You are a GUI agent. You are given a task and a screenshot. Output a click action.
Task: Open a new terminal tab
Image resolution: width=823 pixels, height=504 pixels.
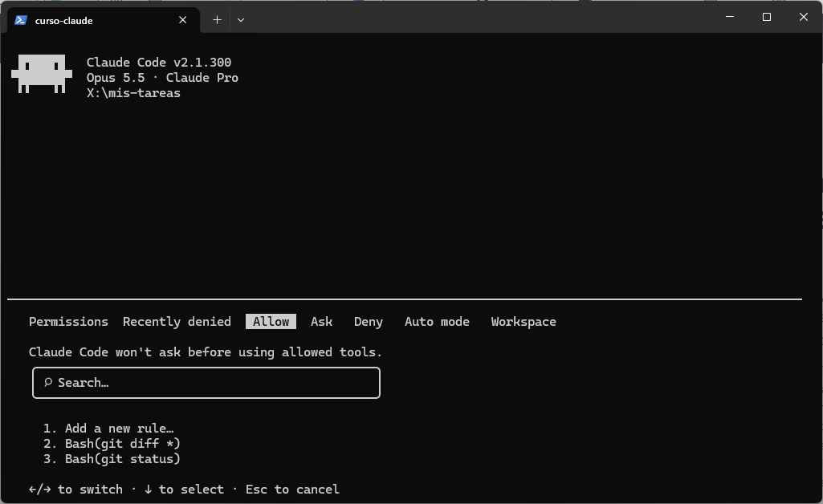217,20
